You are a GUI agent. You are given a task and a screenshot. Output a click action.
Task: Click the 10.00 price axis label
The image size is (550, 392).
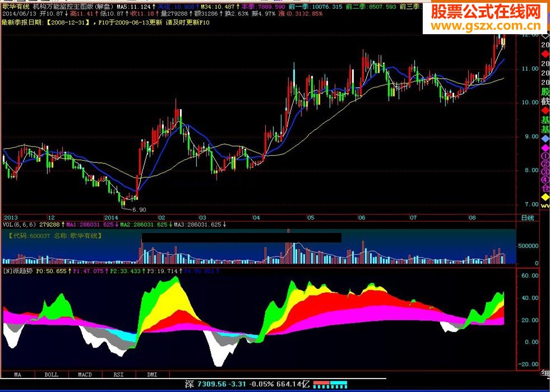click(x=530, y=102)
